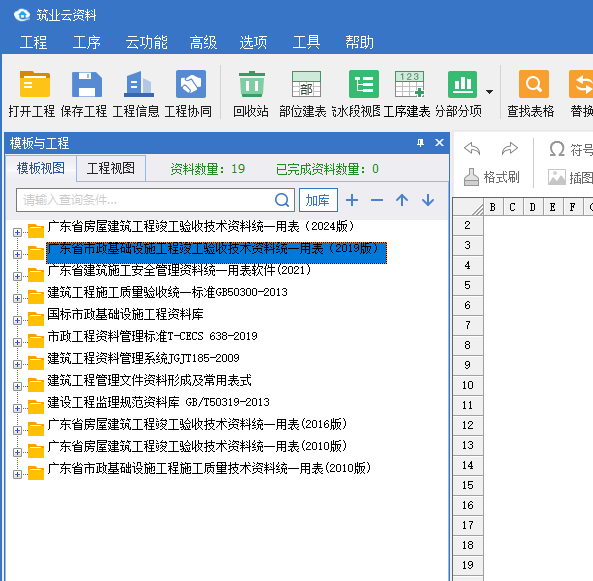Open the 工序 menu

(87, 42)
